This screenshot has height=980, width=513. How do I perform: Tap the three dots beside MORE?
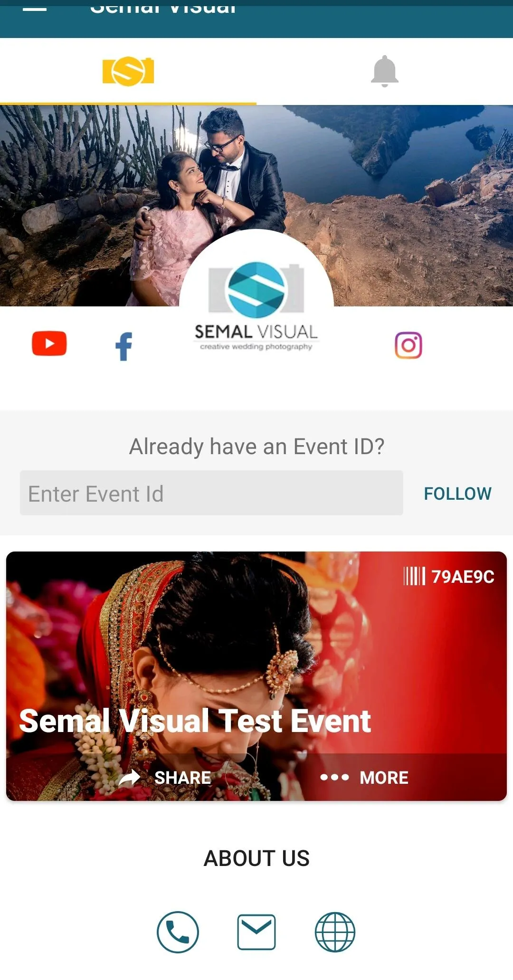[334, 777]
